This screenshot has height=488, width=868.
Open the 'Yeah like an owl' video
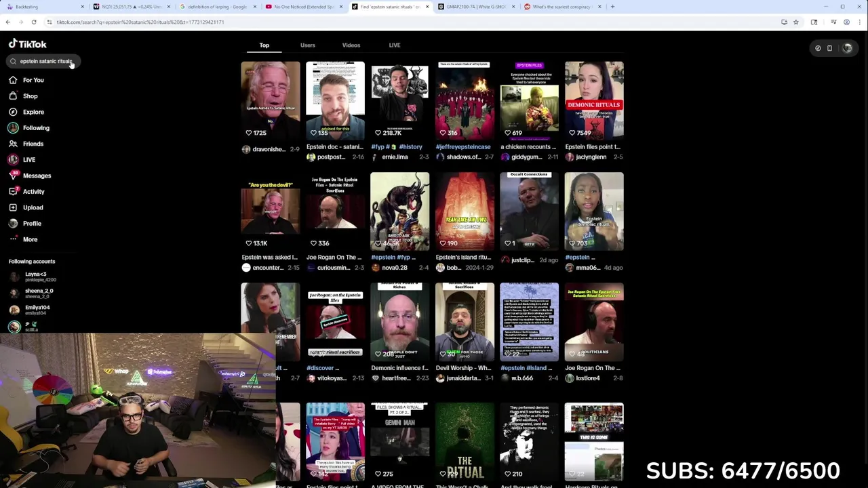[x=465, y=211]
